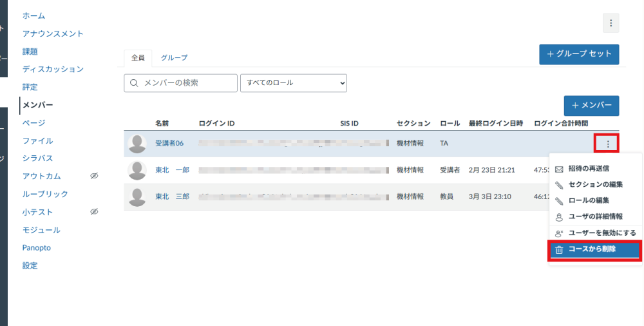
Task: Click the セクション column header
Action: (413, 123)
